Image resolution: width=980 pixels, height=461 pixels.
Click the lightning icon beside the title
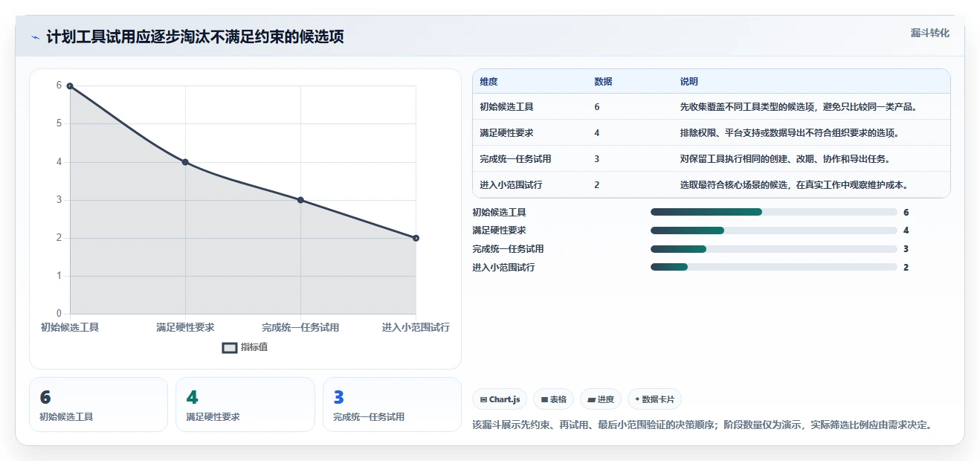(36, 37)
